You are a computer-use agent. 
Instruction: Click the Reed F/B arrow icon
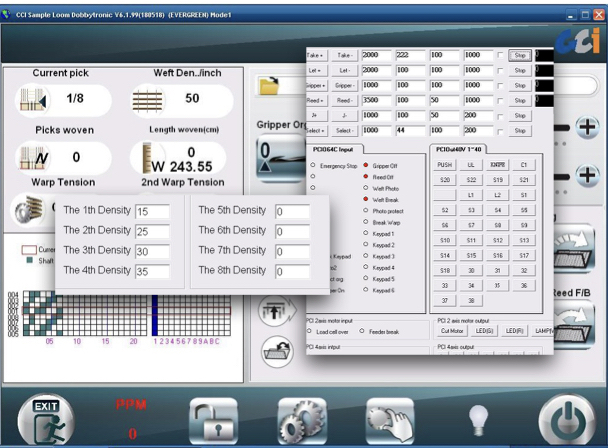click(573, 326)
